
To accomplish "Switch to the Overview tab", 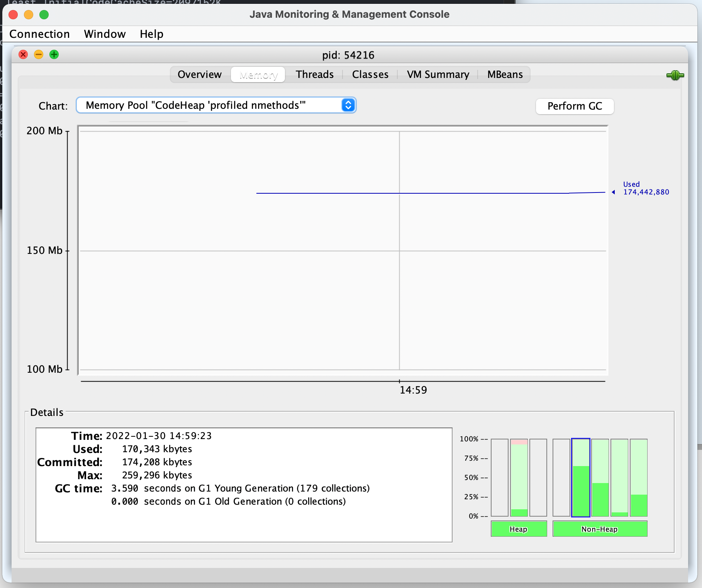I will tap(200, 74).
